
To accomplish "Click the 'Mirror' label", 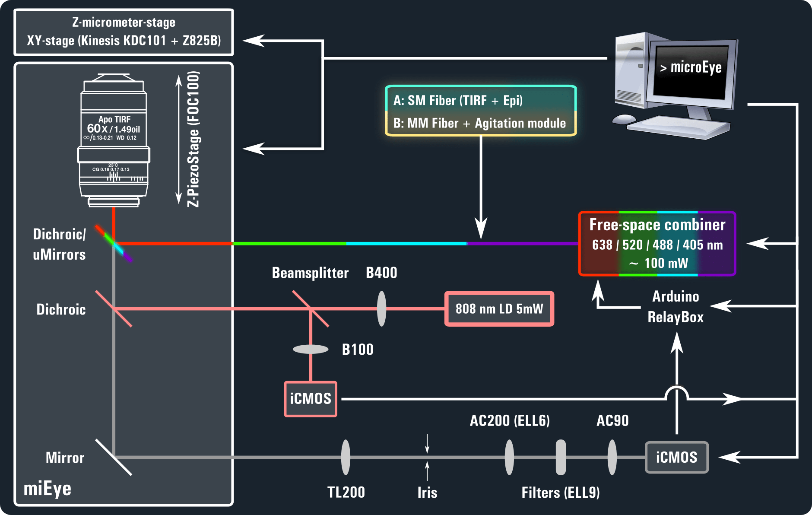I will (65, 458).
